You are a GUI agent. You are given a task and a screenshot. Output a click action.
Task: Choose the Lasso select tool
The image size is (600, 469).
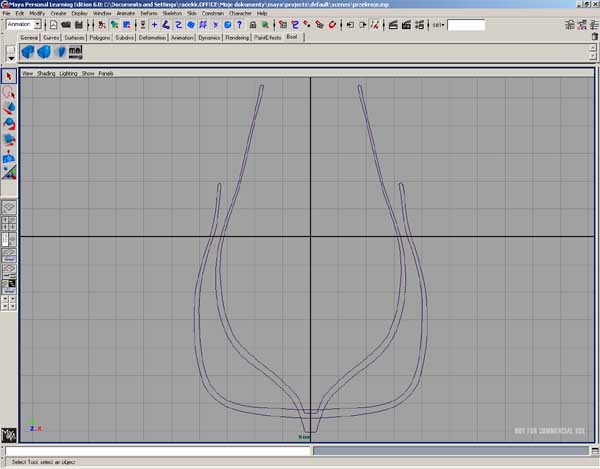9,92
